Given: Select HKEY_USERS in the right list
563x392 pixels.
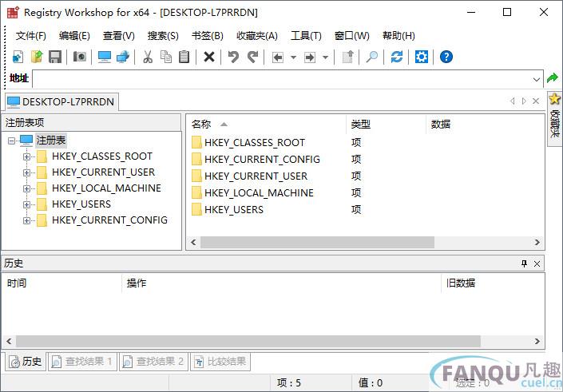Looking at the screenshot, I should pyautogui.click(x=233, y=209).
